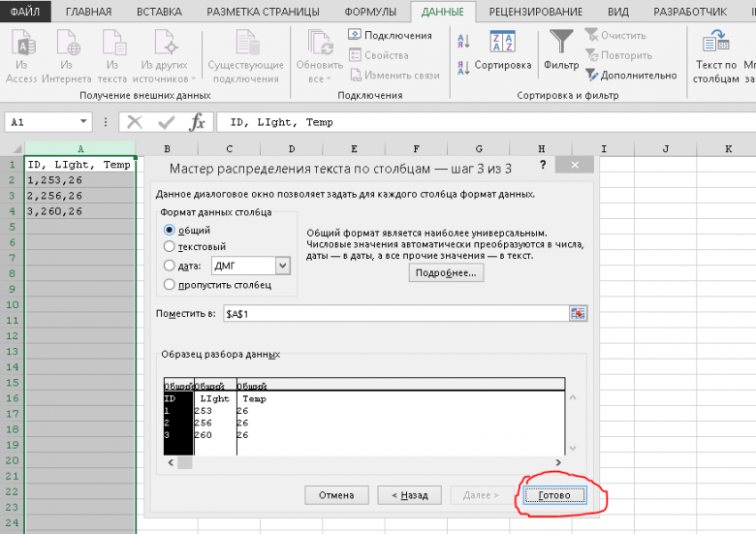Click the horizontal scrollbar thumb in preview

click(x=185, y=462)
